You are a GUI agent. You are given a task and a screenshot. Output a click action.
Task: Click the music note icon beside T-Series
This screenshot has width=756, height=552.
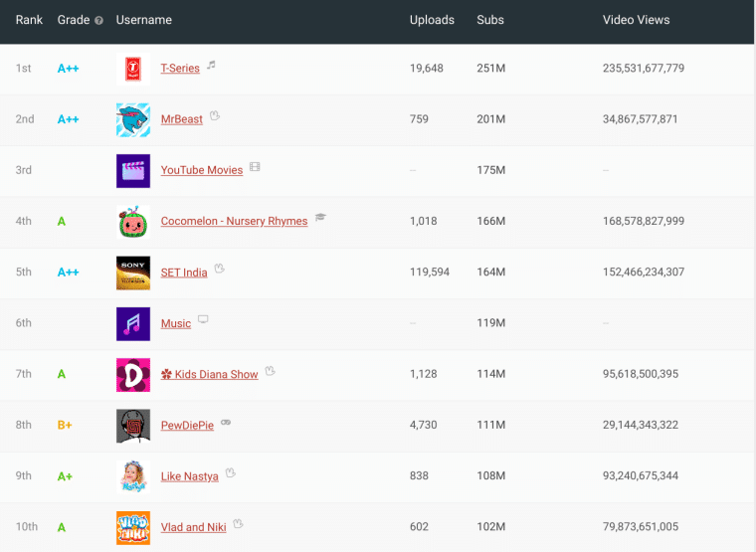pos(211,65)
